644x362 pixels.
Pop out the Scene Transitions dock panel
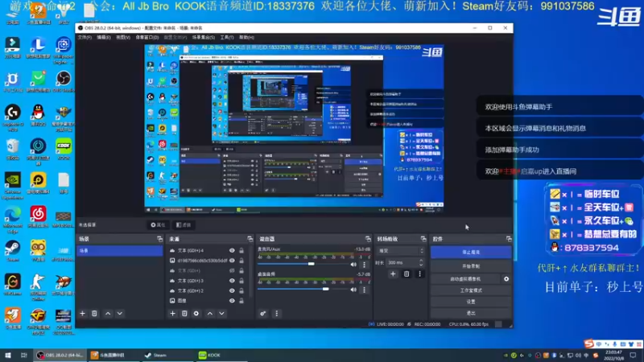coord(423,239)
